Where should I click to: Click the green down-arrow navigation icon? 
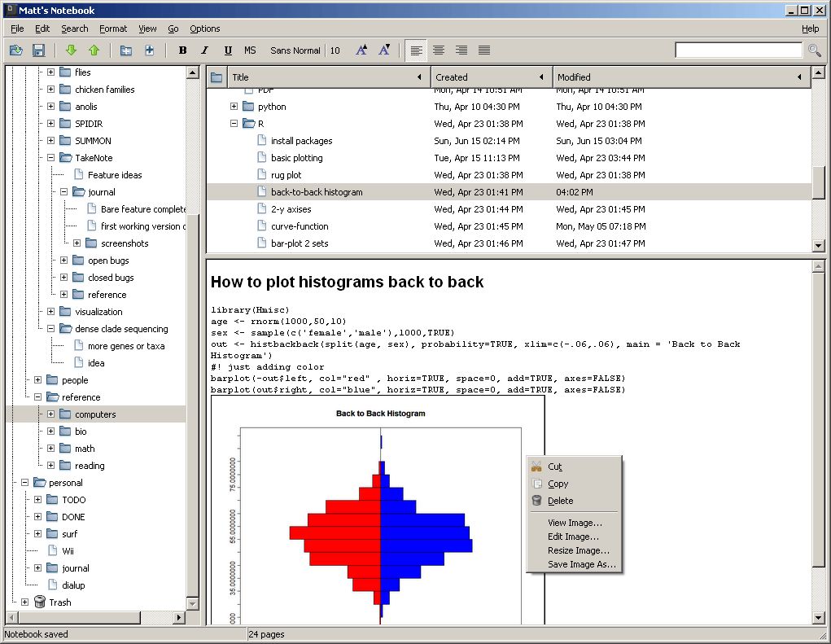[71, 50]
